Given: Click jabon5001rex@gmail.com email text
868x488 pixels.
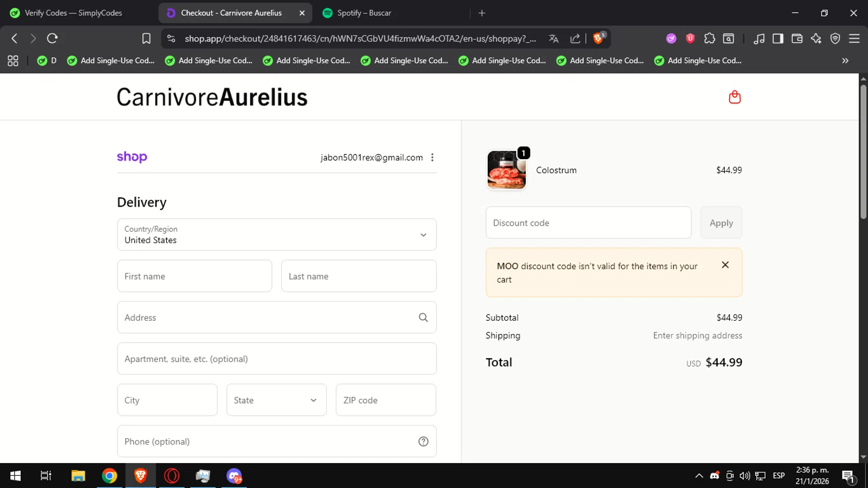Looking at the screenshot, I should click(372, 157).
